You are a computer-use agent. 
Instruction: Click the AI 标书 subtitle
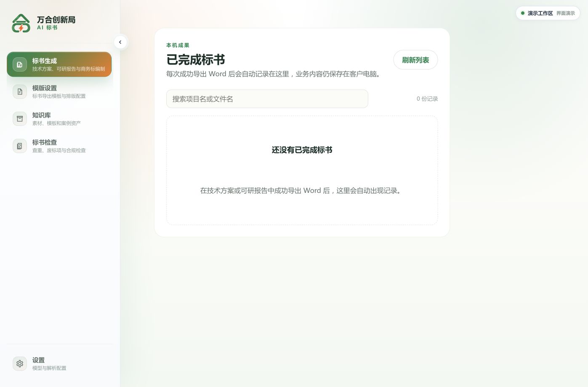[x=47, y=28]
